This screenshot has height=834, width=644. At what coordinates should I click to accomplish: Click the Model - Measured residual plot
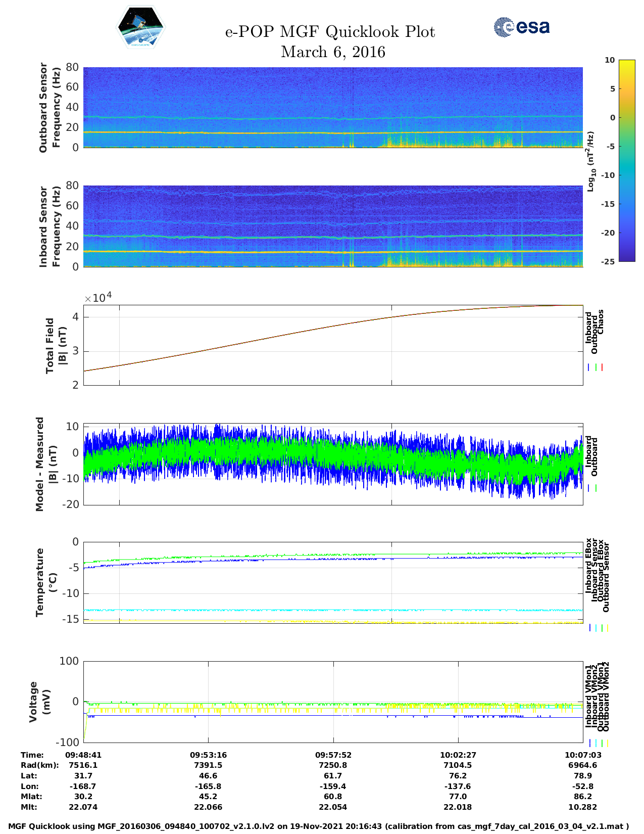(333, 464)
